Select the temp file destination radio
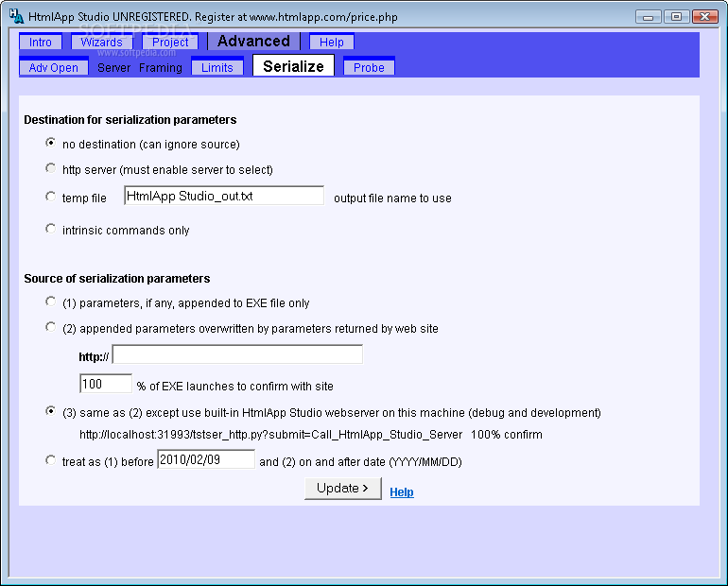 coord(51,197)
